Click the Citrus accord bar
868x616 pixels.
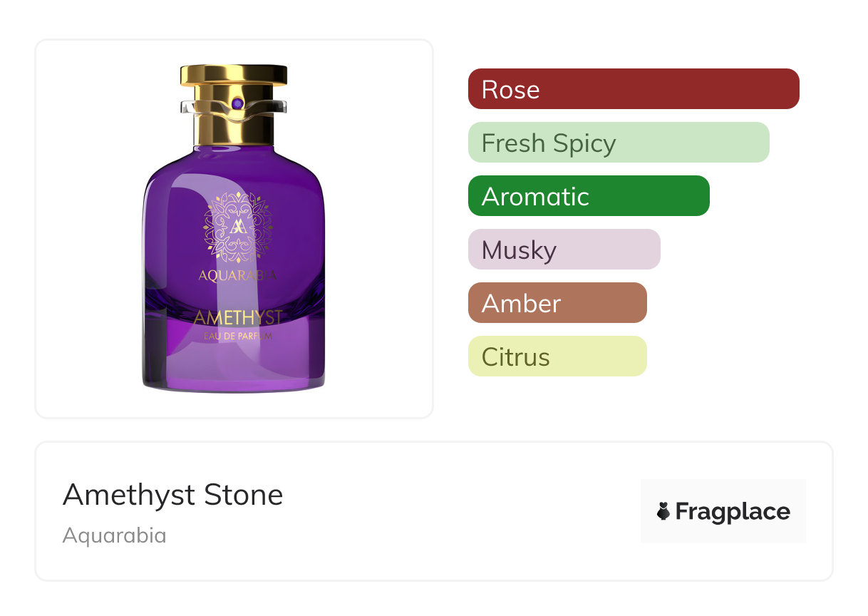coord(557,356)
